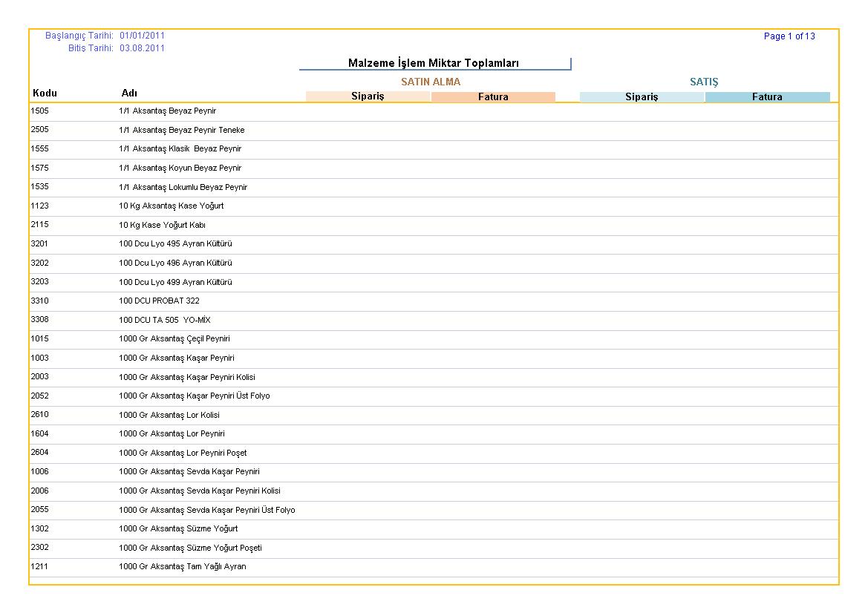Click '1000 Gr Aksantaş Sevda Kaşar Peyniri' name
This screenshot has width=868, height=613.
[189, 471]
